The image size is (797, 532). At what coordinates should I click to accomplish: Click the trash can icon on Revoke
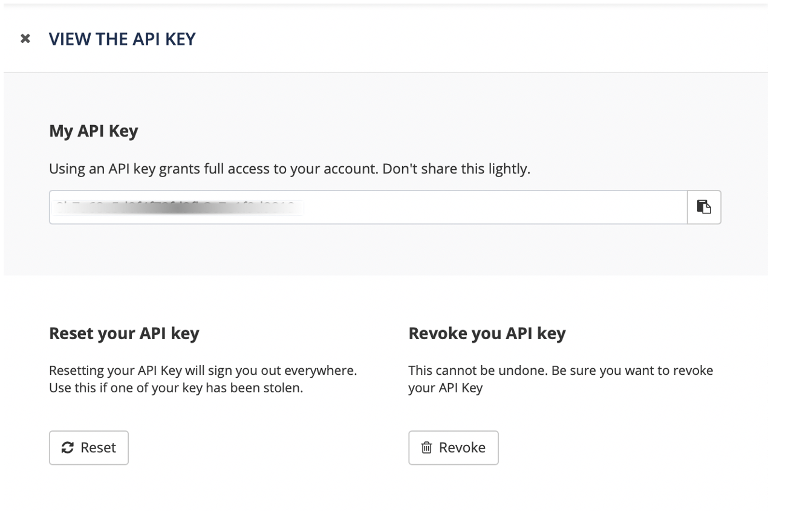point(427,448)
